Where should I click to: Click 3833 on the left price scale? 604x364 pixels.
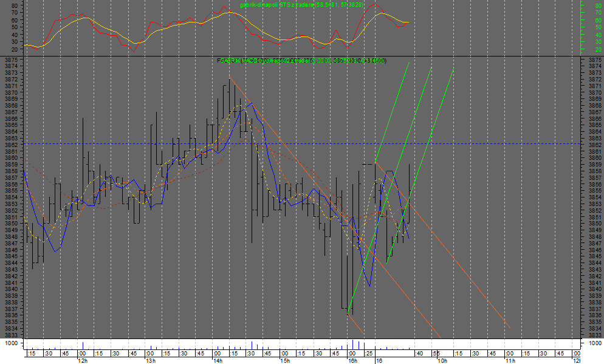click(10, 335)
